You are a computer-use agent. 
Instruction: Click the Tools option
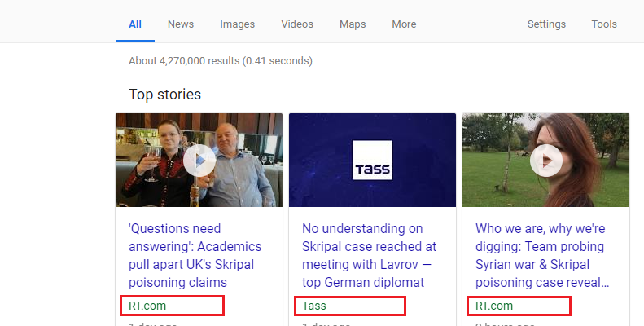click(x=604, y=24)
